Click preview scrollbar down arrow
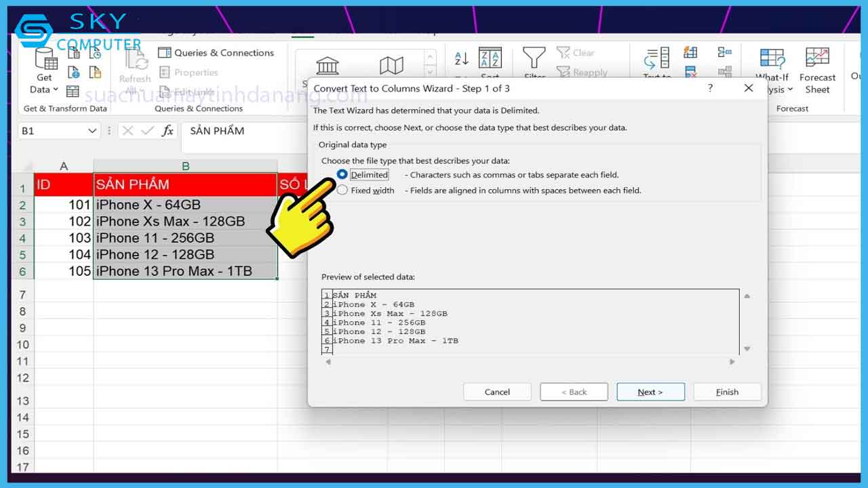Image resolution: width=868 pixels, height=488 pixels. click(x=747, y=348)
